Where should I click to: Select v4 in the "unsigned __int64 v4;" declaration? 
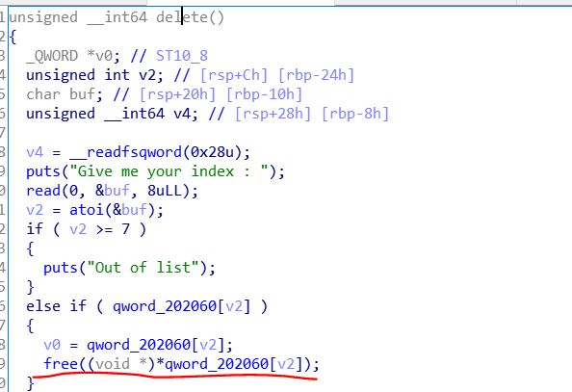coord(182,114)
